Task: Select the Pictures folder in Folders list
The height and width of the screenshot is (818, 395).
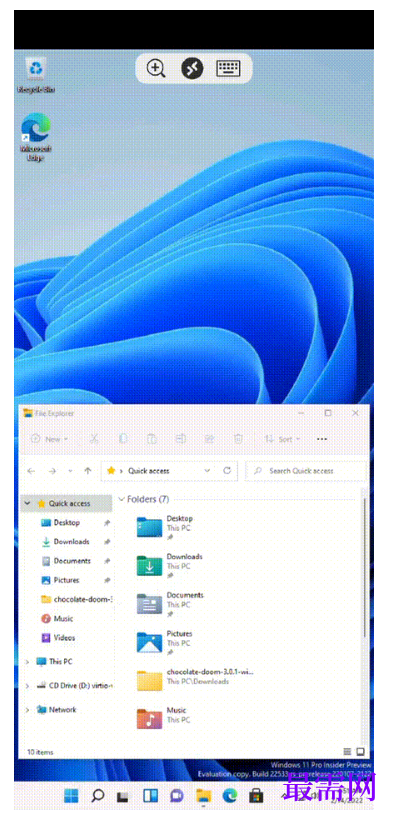Action: click(x=164, y=643)
